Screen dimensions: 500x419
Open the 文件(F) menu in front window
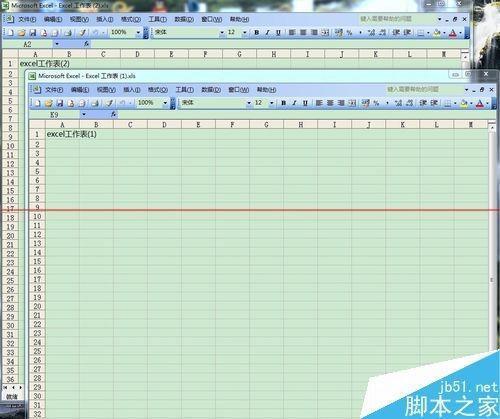(x=54, y=90)
